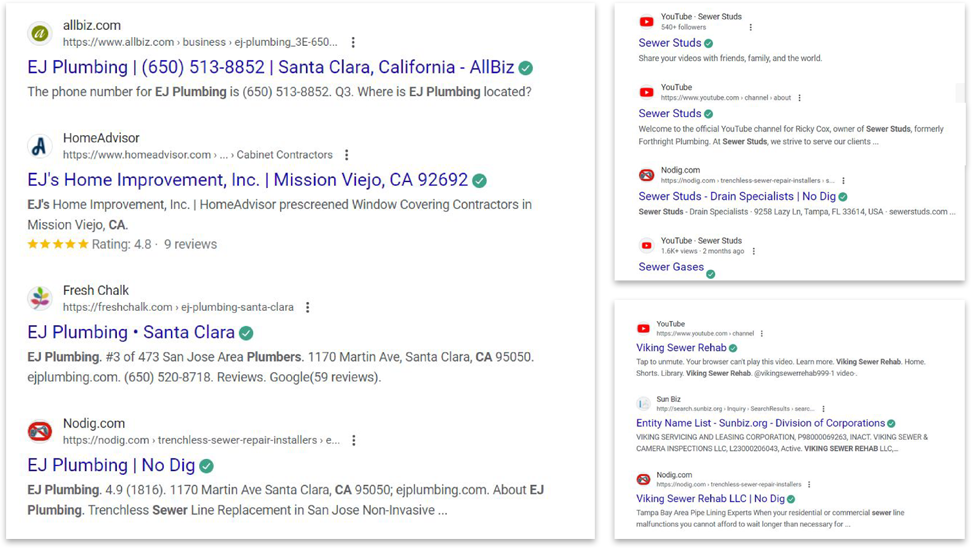Click the Fresh Chalk favicon icon

tap(40, 298)
